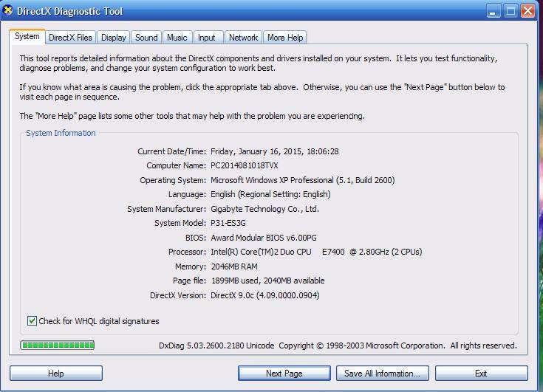Click the date Friday, January 16, 2015

[x=255, y=151]
